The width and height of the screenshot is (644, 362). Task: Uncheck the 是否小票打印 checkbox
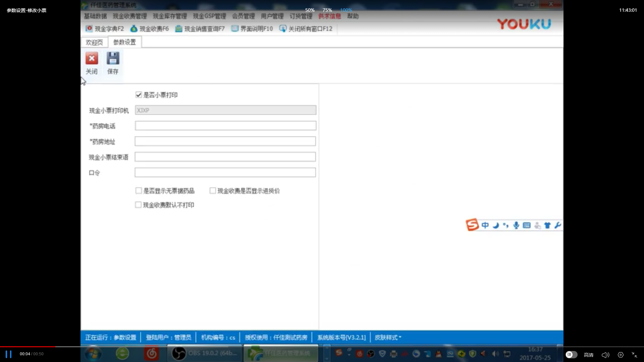click(139, 95)
